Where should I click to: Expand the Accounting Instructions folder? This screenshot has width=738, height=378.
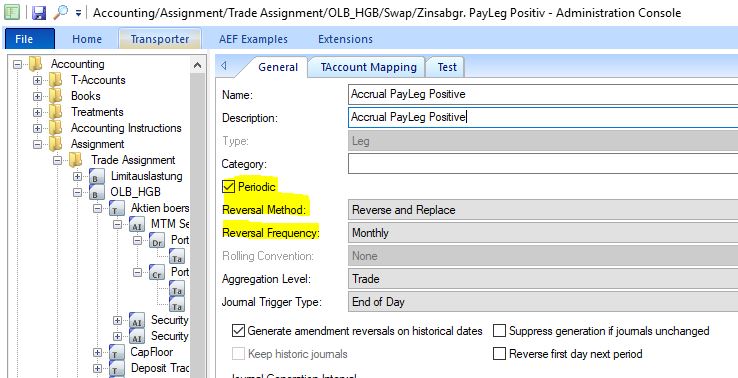pos(38,128)
